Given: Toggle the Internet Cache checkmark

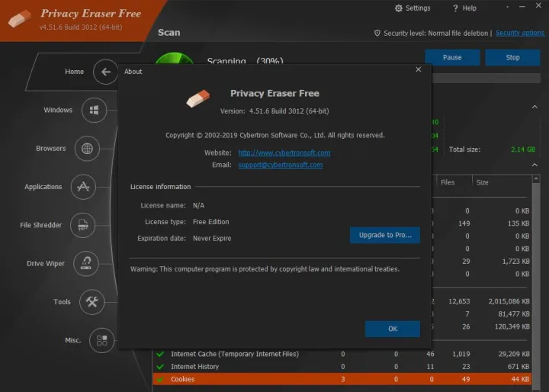Looking at the screenshot, I should coord(160,354).
